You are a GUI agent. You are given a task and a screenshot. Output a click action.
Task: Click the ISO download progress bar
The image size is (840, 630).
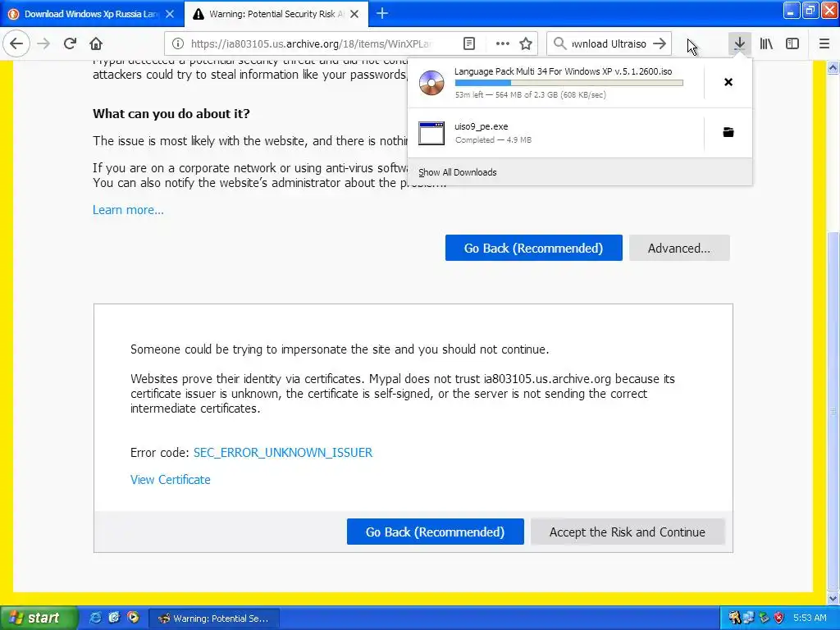click(569, 83)
